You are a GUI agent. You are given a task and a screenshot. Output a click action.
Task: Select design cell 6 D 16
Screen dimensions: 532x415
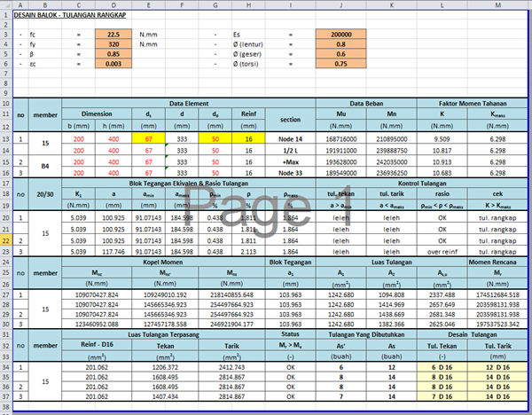[442, 367]
